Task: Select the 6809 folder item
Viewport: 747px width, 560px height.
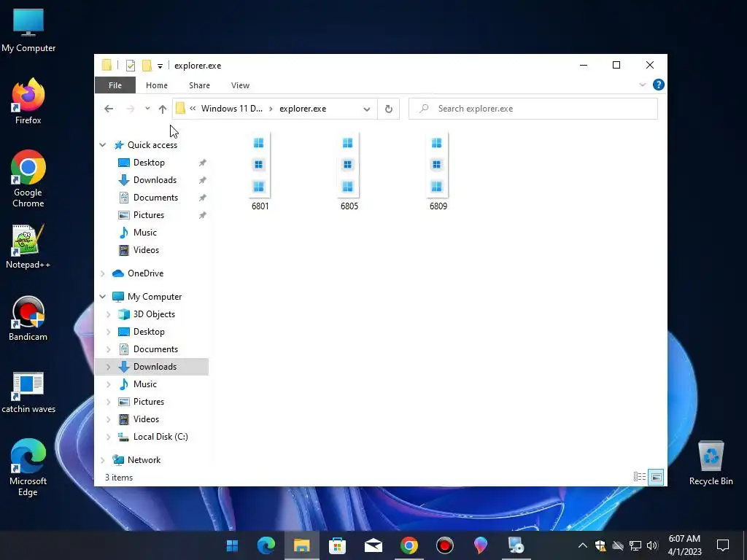Action: tap(438, 172)
